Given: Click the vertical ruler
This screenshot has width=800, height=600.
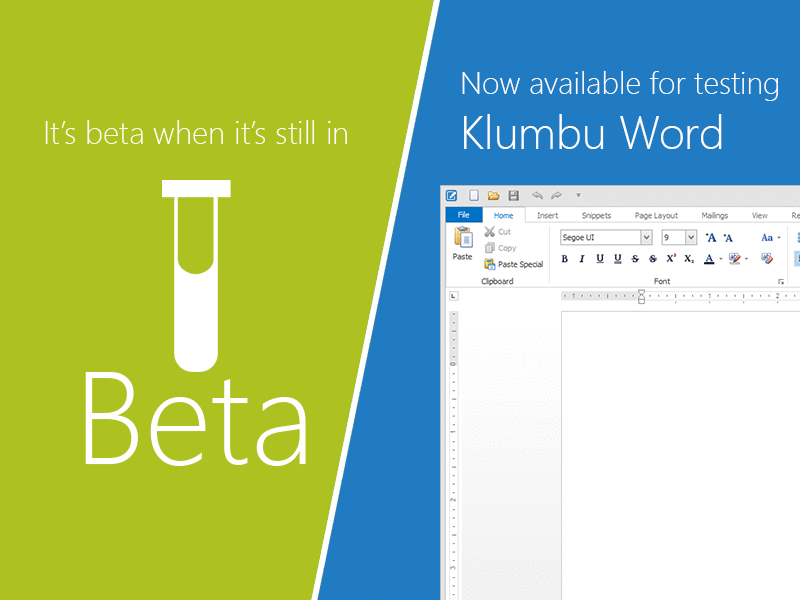Looking at the screenshot, I should 453,455.
